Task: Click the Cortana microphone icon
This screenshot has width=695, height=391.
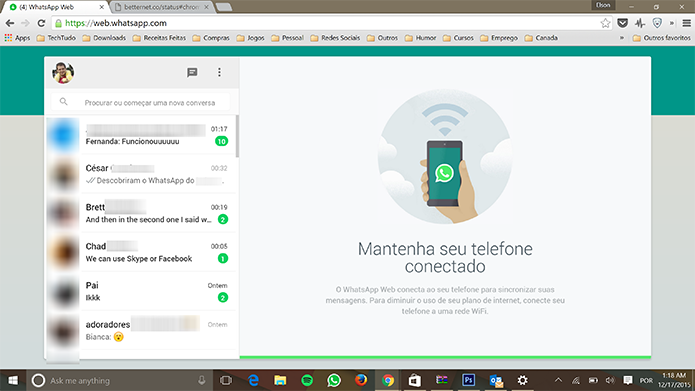Action: tap(202, 380)
